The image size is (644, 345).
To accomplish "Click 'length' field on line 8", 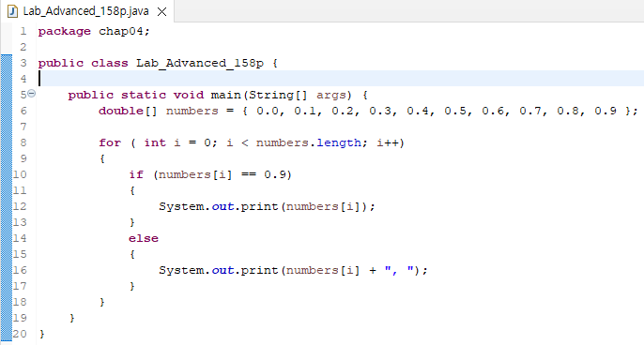I will pos(339,142).
